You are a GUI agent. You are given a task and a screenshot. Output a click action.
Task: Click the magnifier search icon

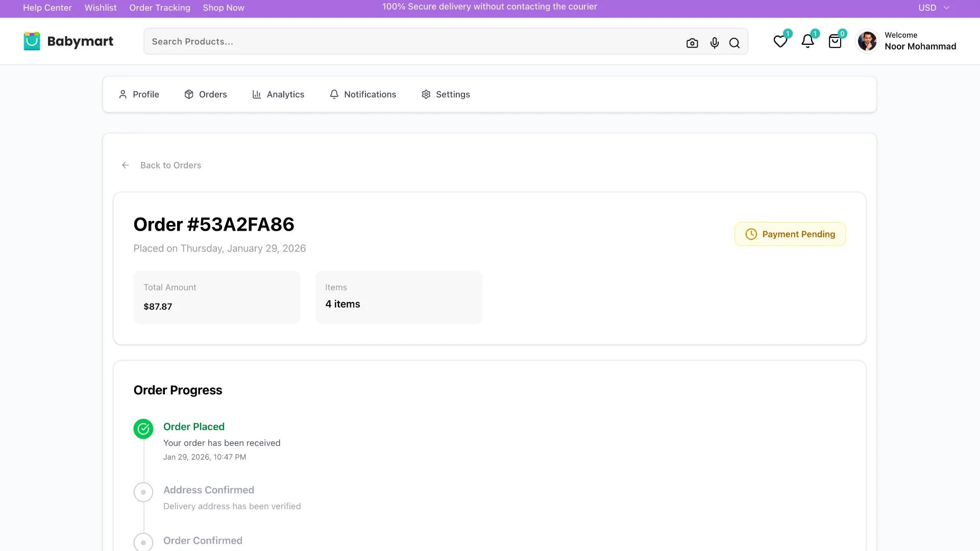coord(734,43)
